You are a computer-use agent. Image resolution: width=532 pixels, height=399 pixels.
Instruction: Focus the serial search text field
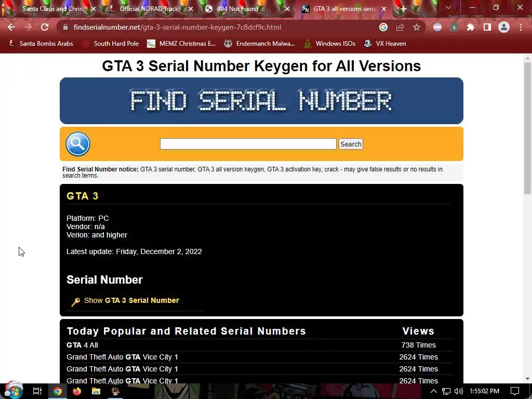point(248,144)
